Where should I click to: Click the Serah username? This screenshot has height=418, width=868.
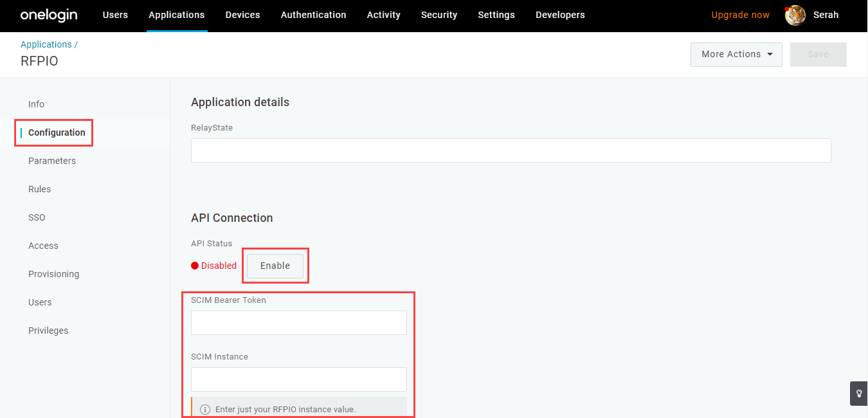point(826,15)
